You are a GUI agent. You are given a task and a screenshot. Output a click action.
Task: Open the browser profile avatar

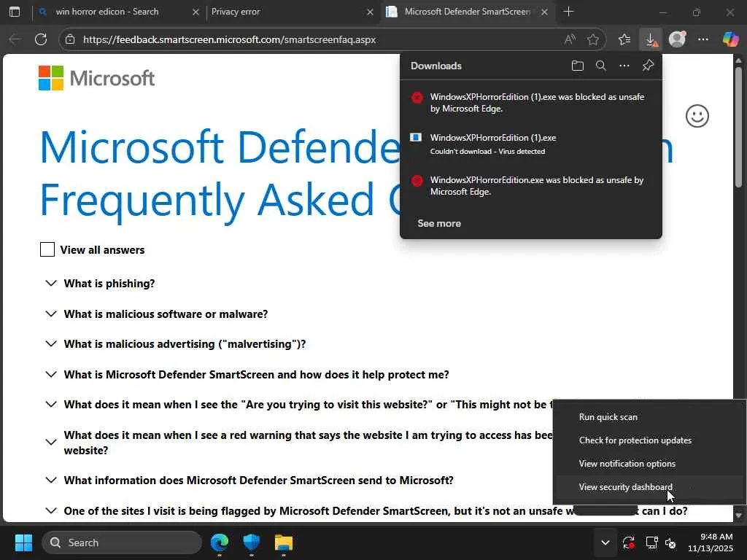pyautogui.click(x=677, y=39)
